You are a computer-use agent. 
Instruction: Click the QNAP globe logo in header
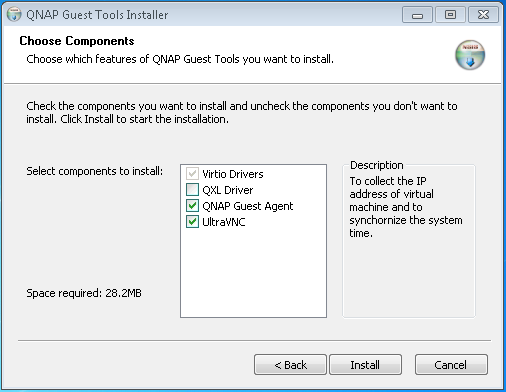click(x=470, y=55)
